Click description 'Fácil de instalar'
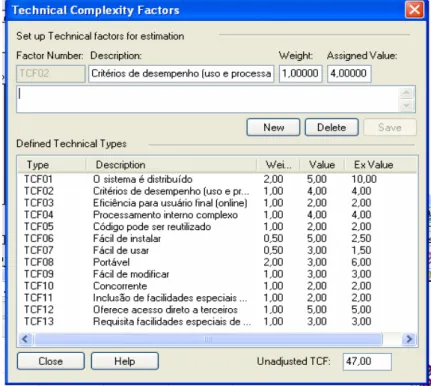Image resolution: width=431 pixels, height=386 pixels. click(127, 238)
